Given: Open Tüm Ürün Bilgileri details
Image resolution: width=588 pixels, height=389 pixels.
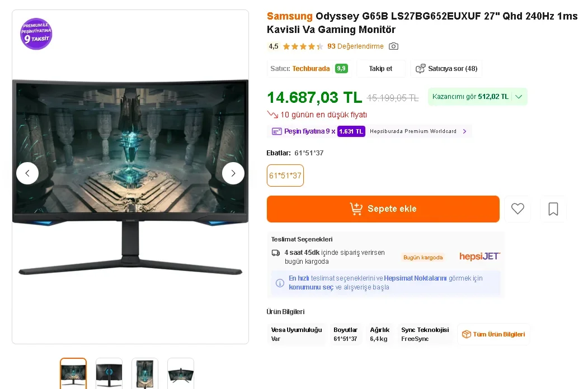Looking at the screenshot, I should point(493,334).
